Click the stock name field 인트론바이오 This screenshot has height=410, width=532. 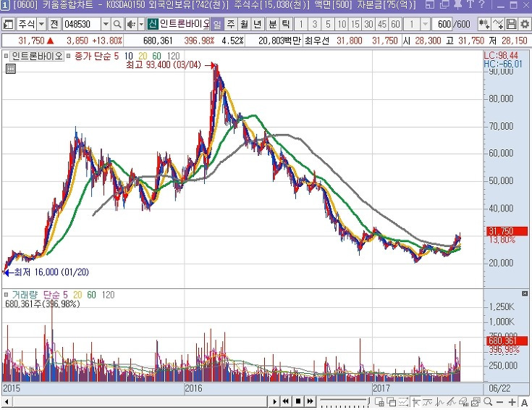[185, 24]
